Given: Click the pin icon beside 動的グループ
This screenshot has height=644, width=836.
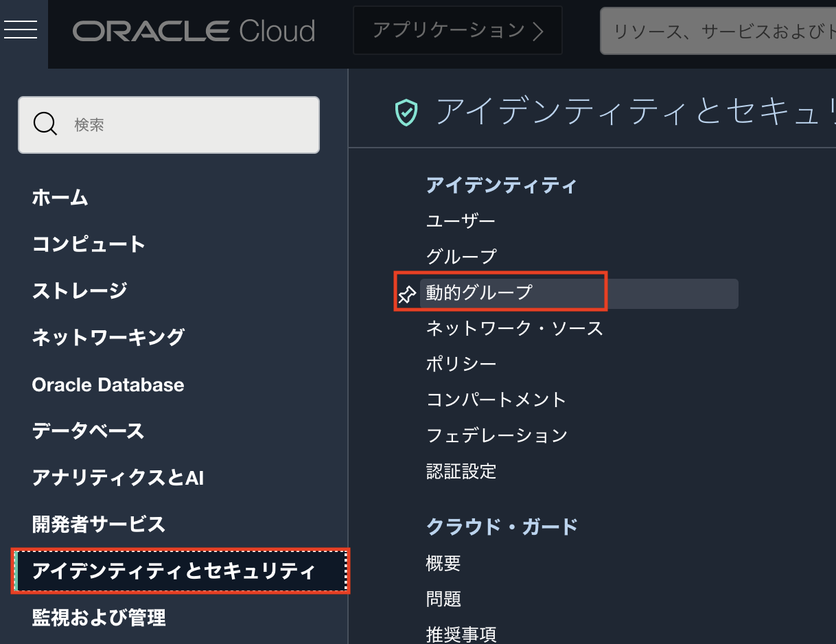Looking at the screenshot, I should 407,295.
